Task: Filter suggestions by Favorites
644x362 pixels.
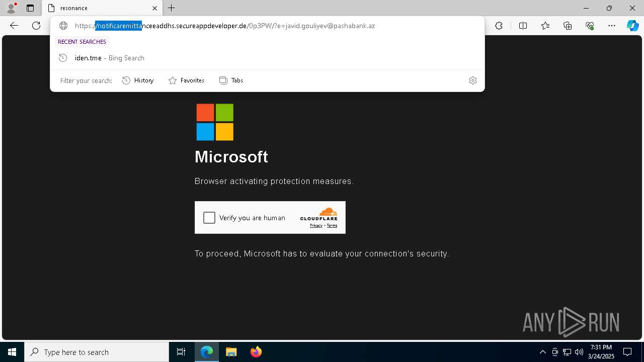Action: pyautogui.click(x=186, y=80)
